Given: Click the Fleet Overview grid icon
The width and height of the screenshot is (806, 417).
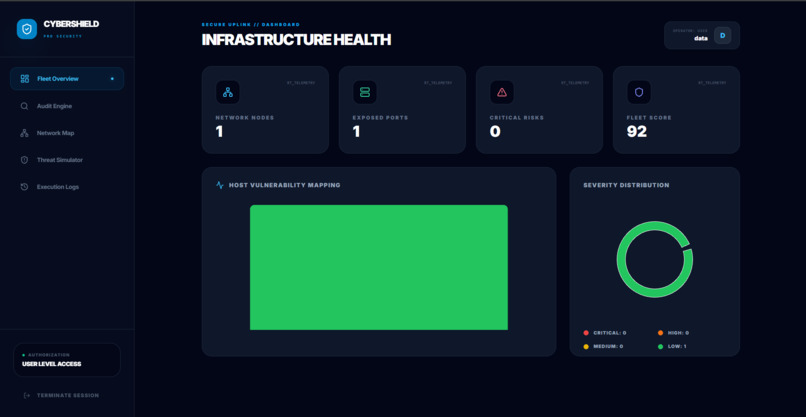Looking at the screenshot, I should point(24,79).
